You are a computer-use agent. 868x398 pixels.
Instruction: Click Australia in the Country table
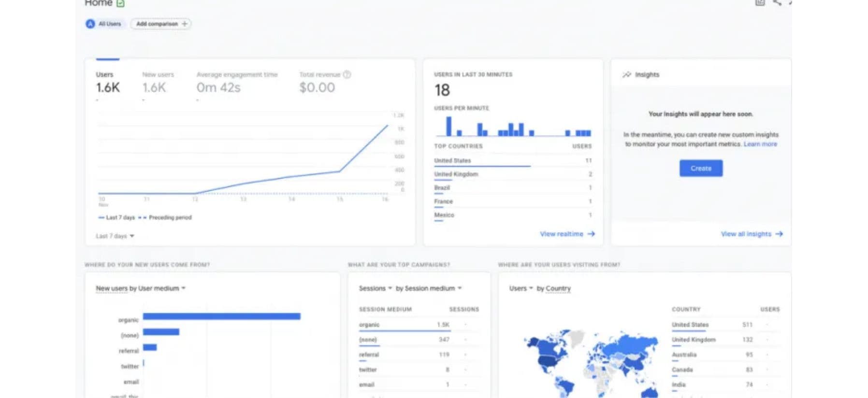tap(684, 355)
